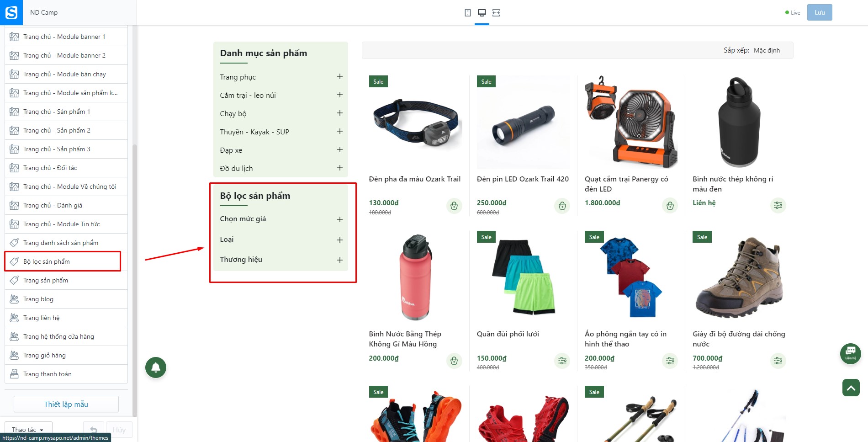Open the Liên hệ chat bubble
868x442 pixels.
(850, 353)
